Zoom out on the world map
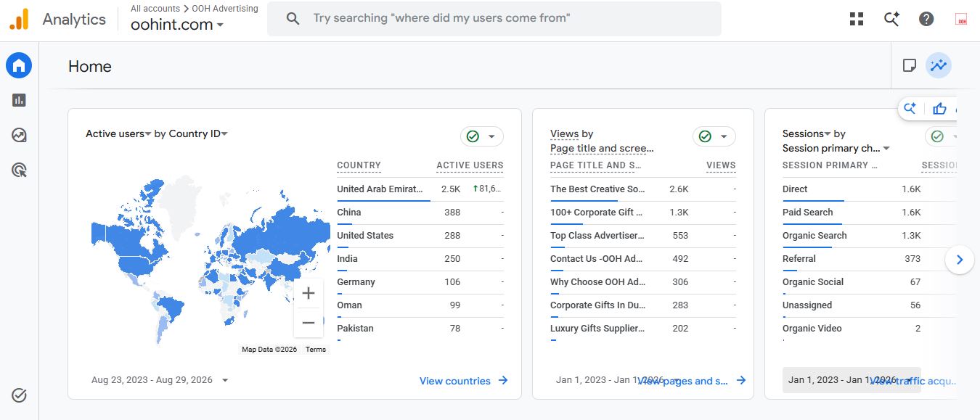The height and width of the screenshot is (420, 980). 309,323
